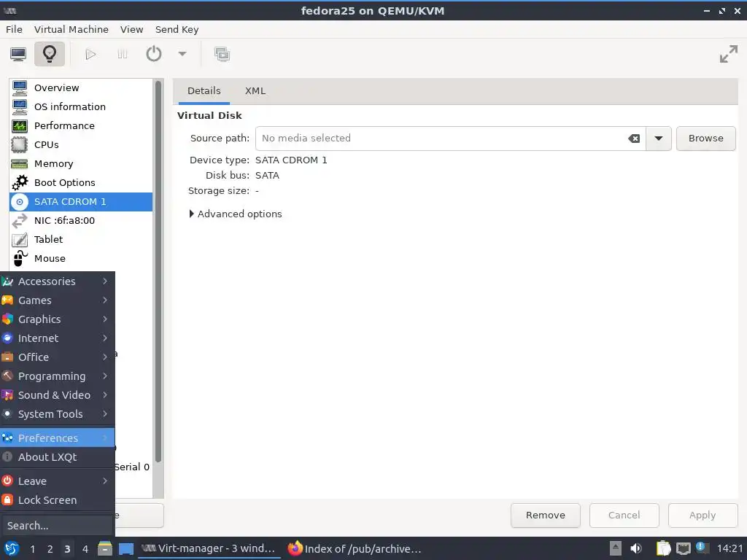Select Mouse device in hardware list
Viewport: 747px width, 560px height.
(x=81, y=259)
